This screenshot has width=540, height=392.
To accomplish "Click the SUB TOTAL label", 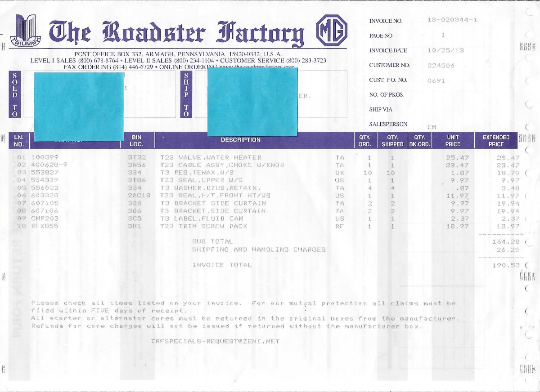I will click(212, 241).
